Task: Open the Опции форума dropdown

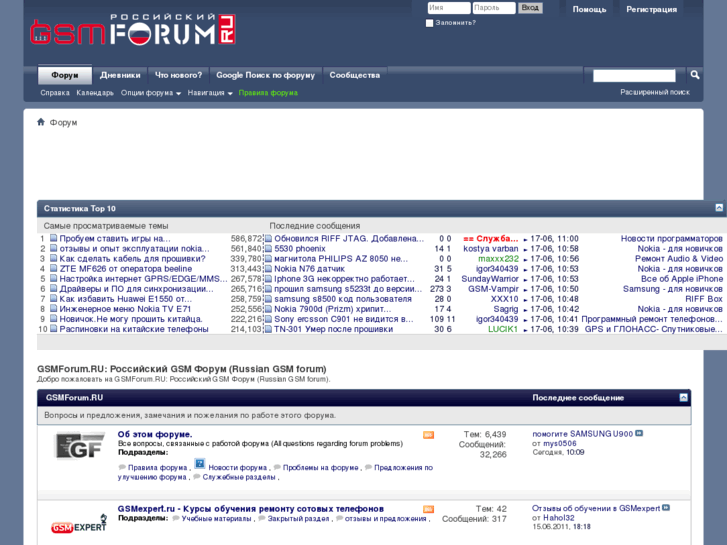Action: [x=151, y=93]
